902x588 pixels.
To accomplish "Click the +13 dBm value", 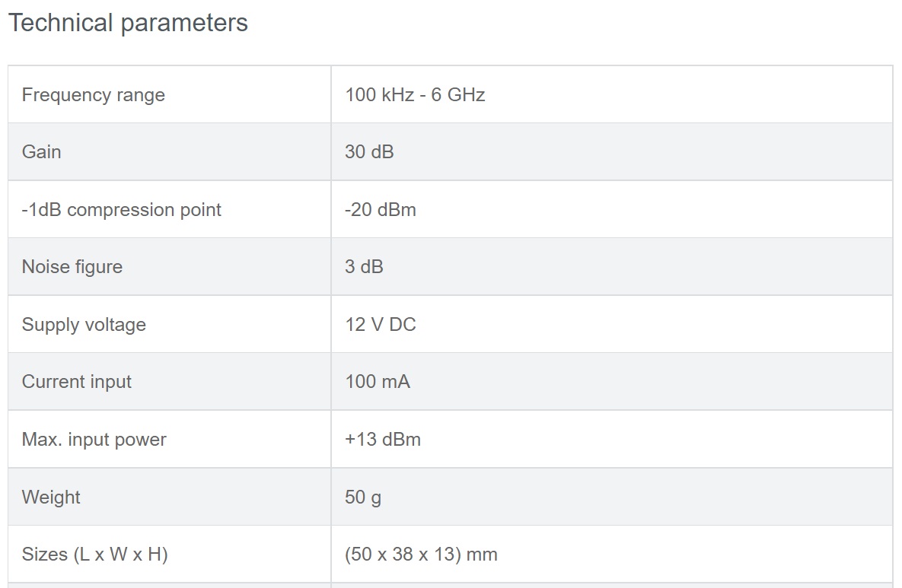I will coord(383,440).
